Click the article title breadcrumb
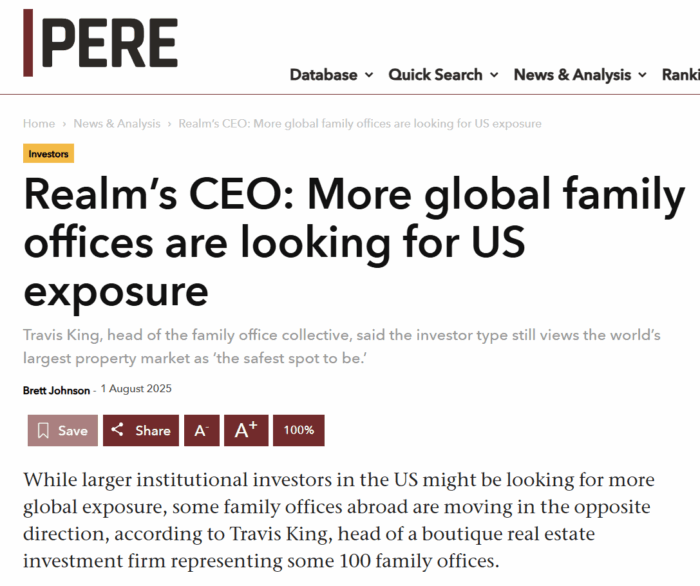Viewport: 700px width, 586px height. point(360,124)
